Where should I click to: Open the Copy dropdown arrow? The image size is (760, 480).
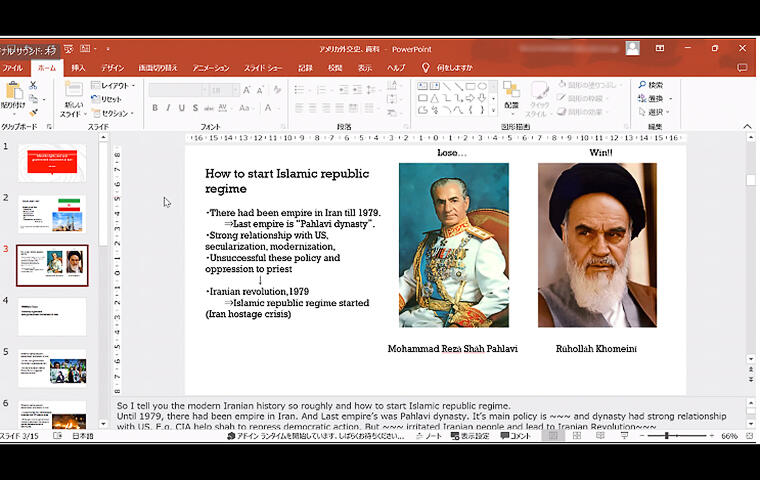pyautogui.click(x=43, y=99)
